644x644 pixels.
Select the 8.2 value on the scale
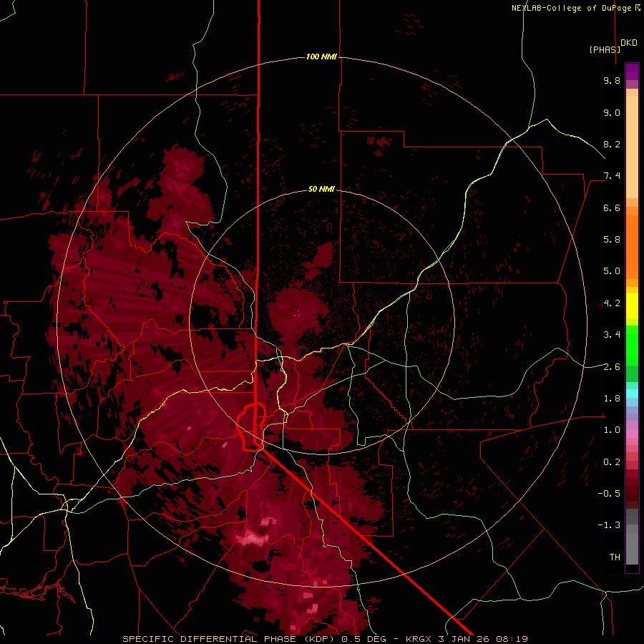pos(612,144)
